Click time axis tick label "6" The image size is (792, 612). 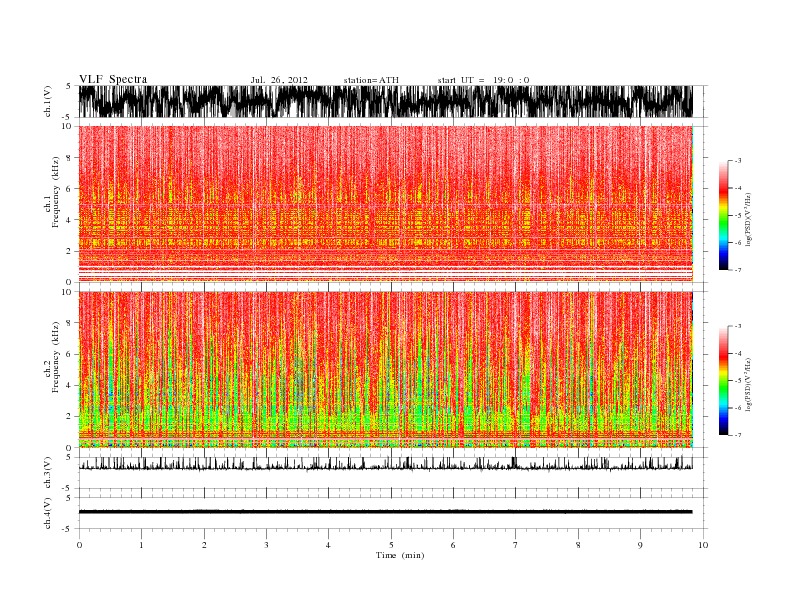click(x=453, y=545)
